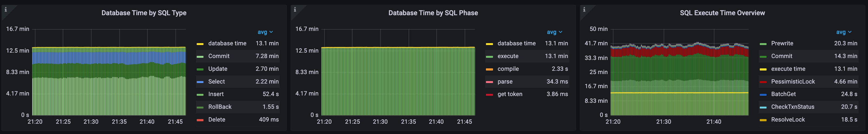This screenshot has height=134, width=868.
Task: Click the yellow execute time color swatch
Action: click(763, 69)
